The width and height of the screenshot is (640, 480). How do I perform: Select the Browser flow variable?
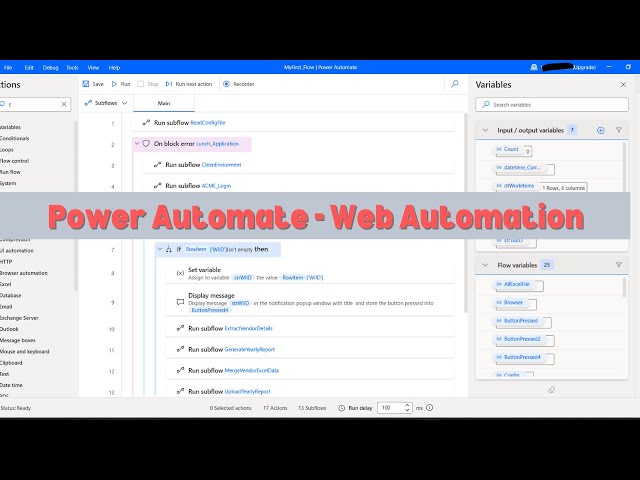513,302
